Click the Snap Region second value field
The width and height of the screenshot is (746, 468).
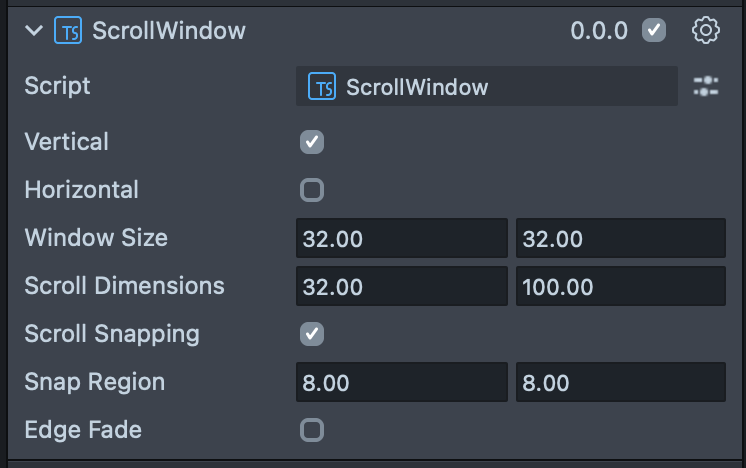pos(620,383)
